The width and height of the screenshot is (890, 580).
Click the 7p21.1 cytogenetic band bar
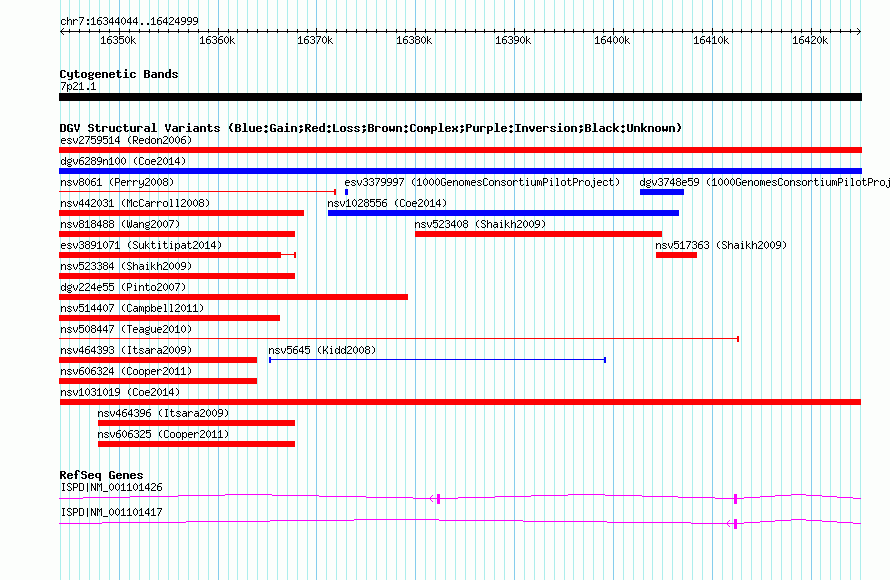[460, 97]
